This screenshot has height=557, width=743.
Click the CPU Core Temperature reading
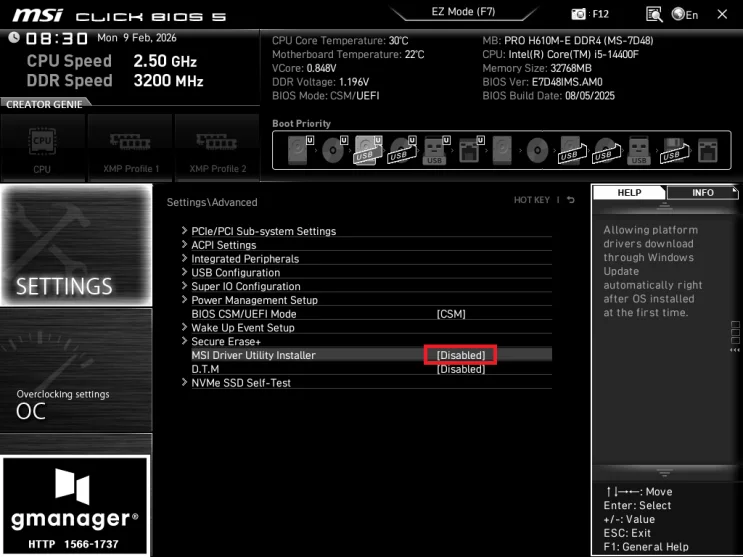click(340, 41)
